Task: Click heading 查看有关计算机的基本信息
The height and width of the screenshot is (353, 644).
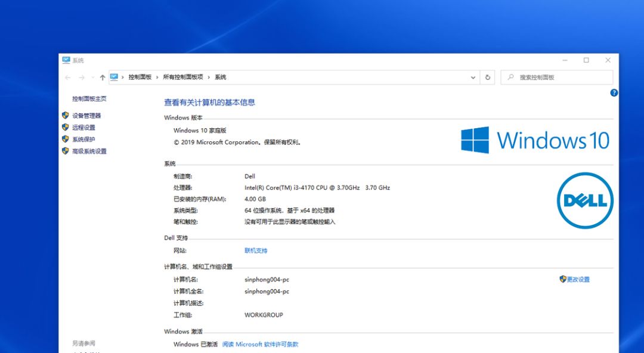Action: click(209, 103)
